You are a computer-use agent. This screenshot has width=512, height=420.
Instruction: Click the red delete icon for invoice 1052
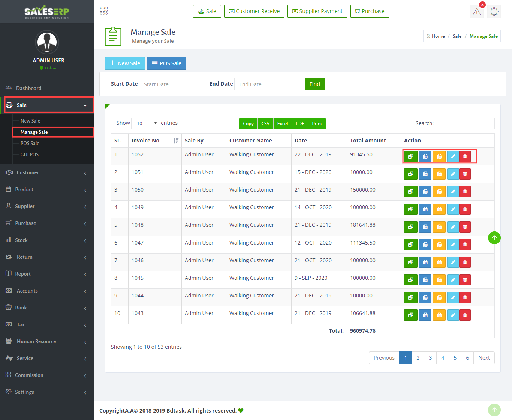pyautogui.click(x=465, y=156)
